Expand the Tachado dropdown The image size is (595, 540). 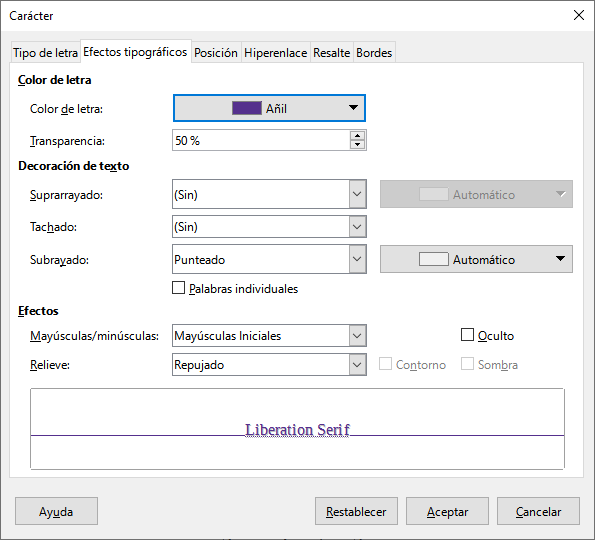pyautogui.click(x=269, y=227)
